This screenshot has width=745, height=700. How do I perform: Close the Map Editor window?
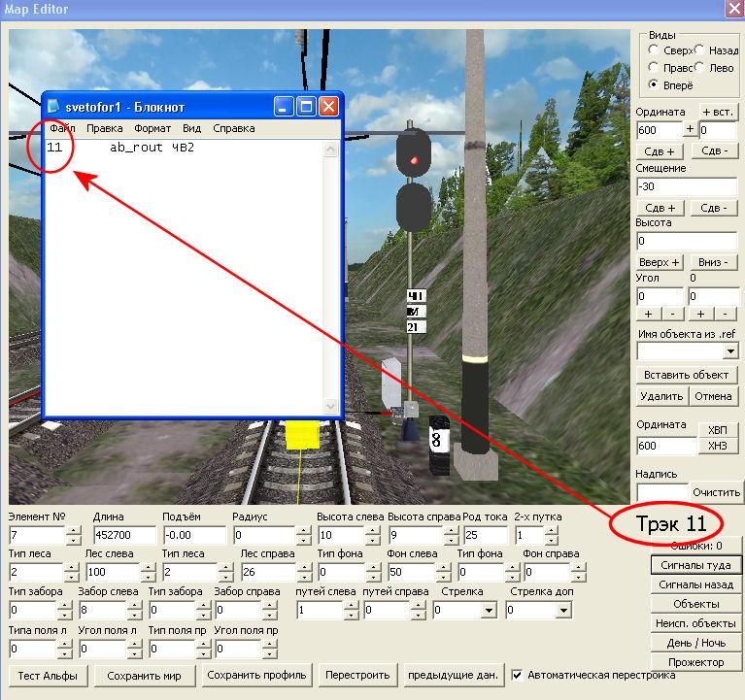tap(733, 9)
